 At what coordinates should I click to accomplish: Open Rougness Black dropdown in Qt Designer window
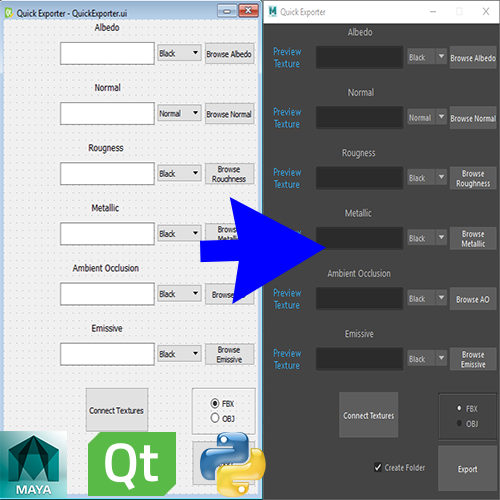coord(179,173)
